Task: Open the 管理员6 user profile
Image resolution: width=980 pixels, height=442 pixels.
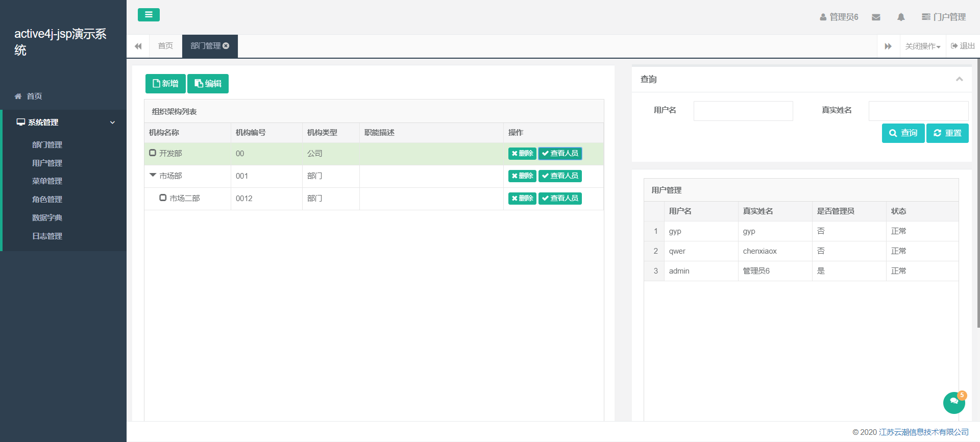Action: (839, 17)
